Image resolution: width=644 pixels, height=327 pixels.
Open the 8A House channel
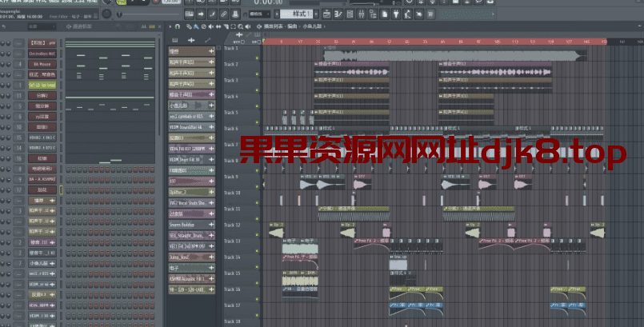click(42, 63)
